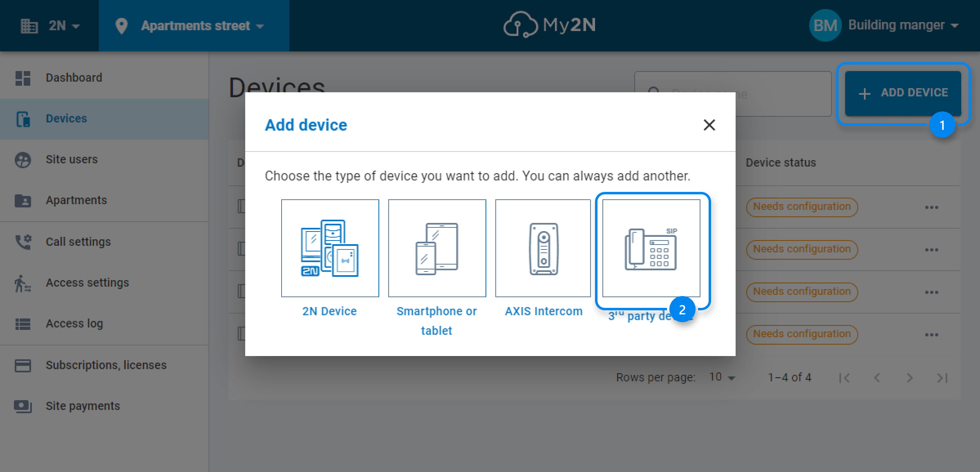
Task: Click the ADD DEVICE button
Action: (903, 93)
